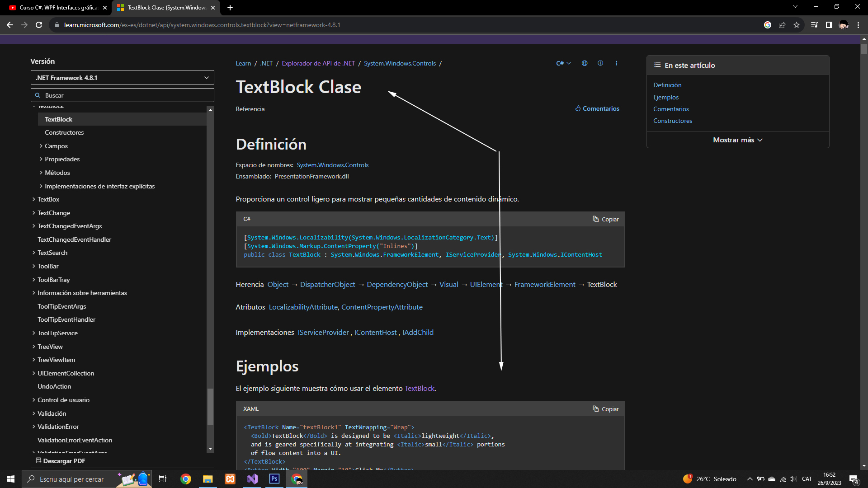Open Chrome side panel icon
The height and width of the screenshot is (488, 868).
point(829,25)
